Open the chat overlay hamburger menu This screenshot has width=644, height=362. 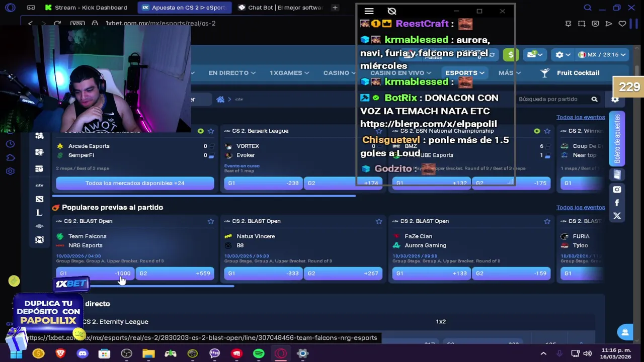coord(369,11)
